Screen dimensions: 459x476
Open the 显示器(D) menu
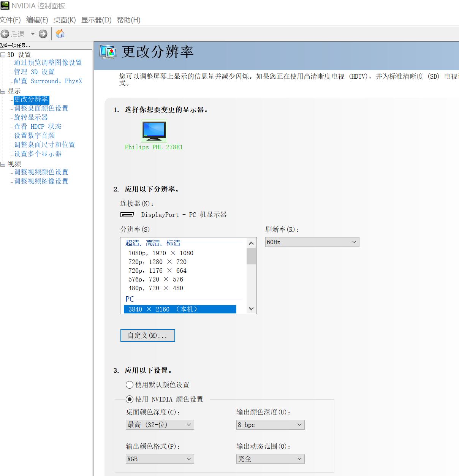(x=95, y=20)
